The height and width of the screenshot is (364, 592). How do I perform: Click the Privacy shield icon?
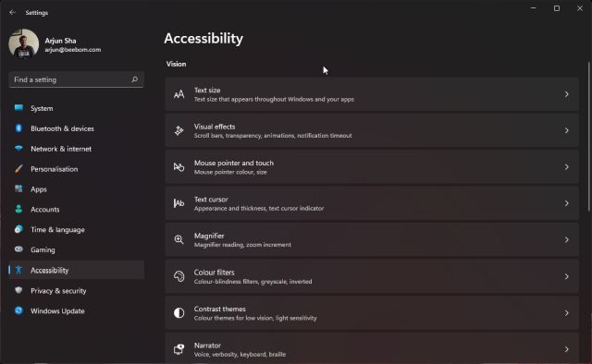coord(18,290)
